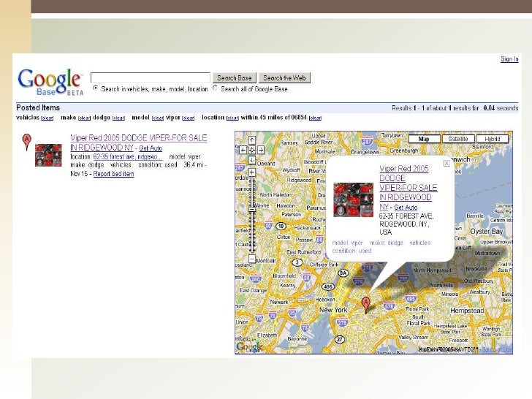The image size is (532, 399).
Task: Click the Report bad item link
Action: tap(114, 174)
